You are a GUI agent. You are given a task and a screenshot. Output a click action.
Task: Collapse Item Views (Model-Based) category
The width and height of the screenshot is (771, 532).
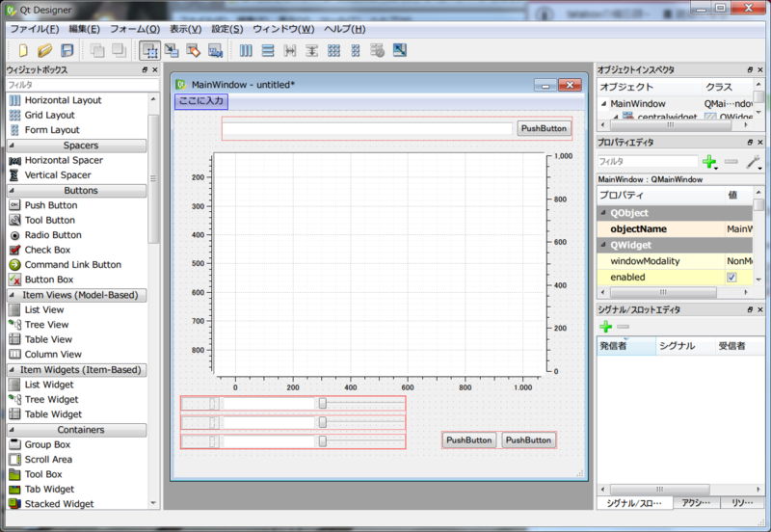point(12,295)
